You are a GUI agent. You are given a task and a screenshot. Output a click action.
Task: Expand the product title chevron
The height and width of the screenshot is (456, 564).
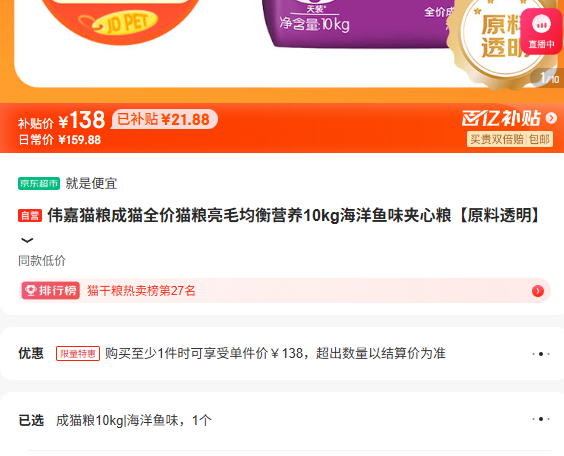pyautogui.click(x=27, y=240)
